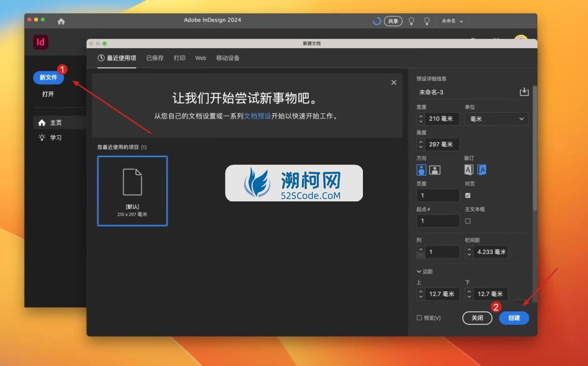588x366 pixels.
Task: Switch to the 最近使用项 tab
Action: (x=117, y=58)
